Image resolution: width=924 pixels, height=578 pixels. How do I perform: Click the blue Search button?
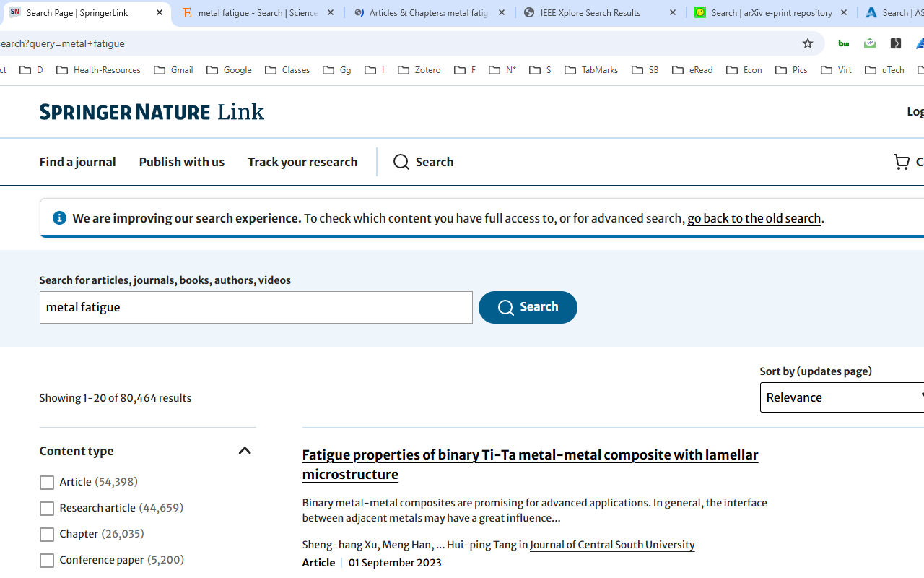pos(528,307)
